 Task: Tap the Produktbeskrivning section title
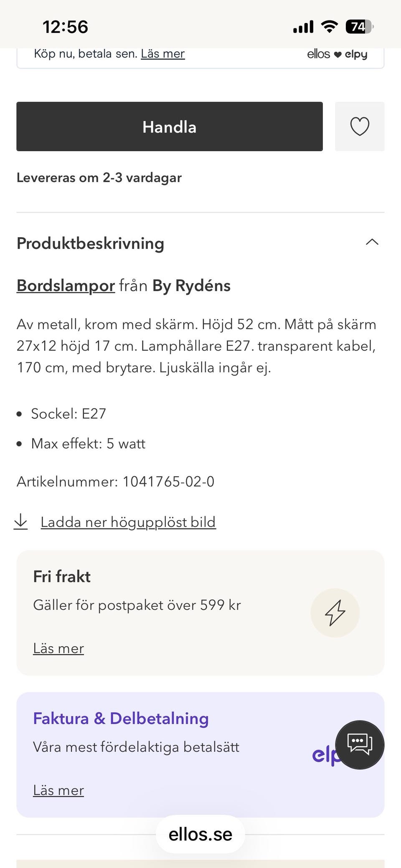point(90,244)
